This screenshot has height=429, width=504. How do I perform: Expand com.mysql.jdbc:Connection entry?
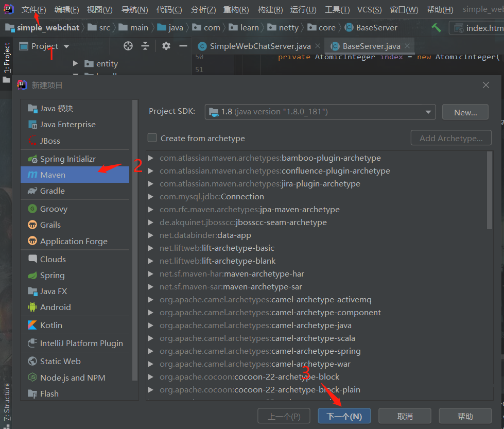150,197
